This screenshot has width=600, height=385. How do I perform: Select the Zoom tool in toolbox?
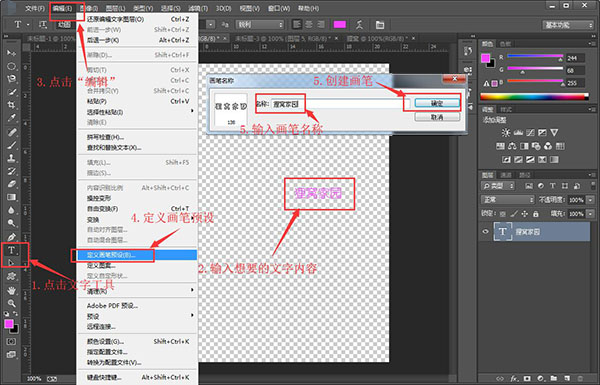click(x=11, y=303)
